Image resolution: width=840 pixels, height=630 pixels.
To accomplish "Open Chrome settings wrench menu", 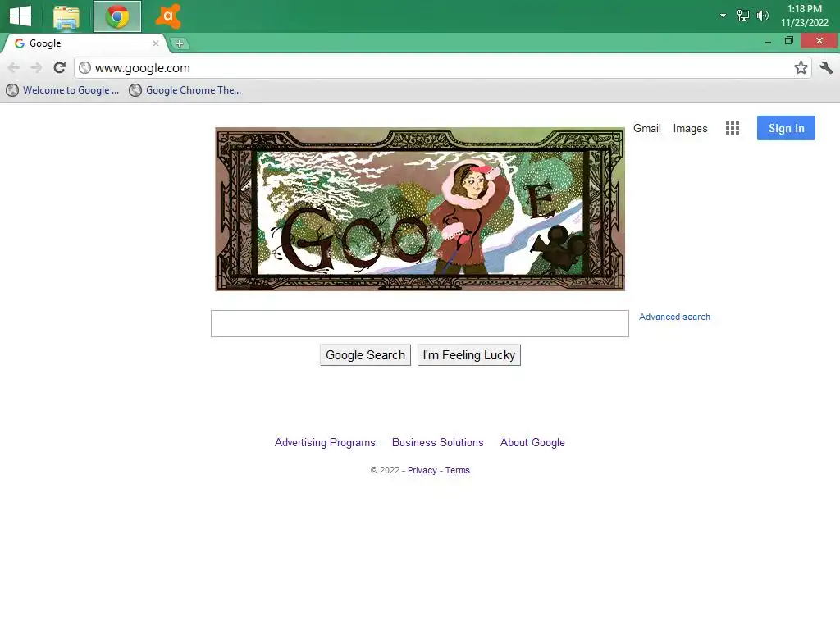I will click(826, 67).
